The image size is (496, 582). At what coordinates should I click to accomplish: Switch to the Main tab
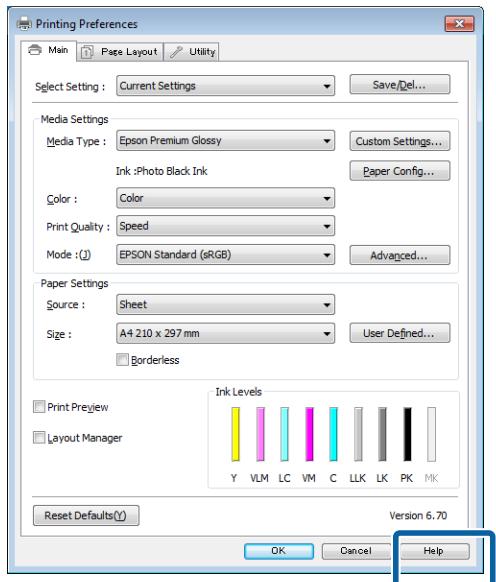pos(49,50)
